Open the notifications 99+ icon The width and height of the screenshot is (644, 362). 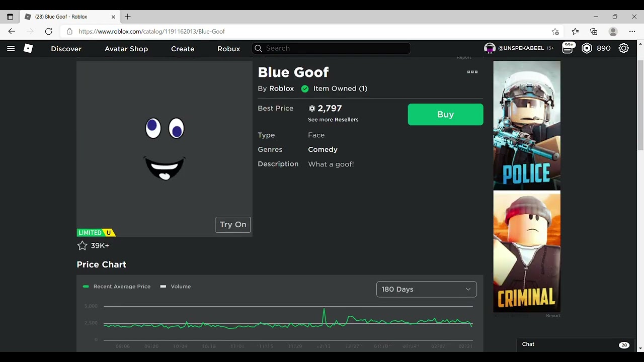(x=568, y=48)
